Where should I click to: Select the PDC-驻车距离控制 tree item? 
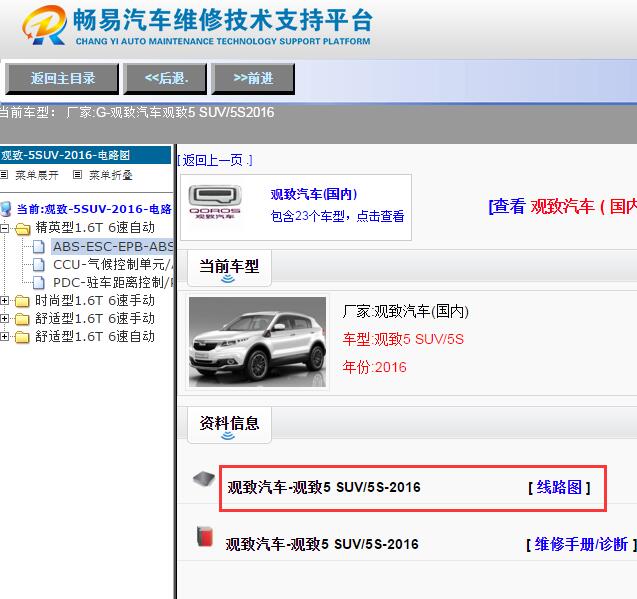[113, 282]
